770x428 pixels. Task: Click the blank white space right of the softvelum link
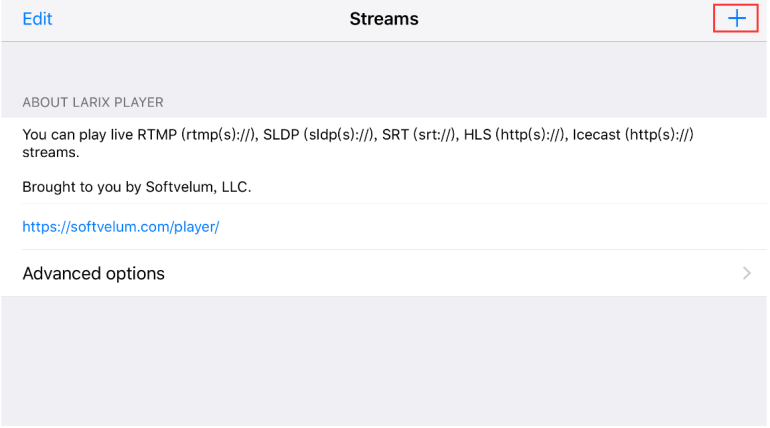coord(500,227)
